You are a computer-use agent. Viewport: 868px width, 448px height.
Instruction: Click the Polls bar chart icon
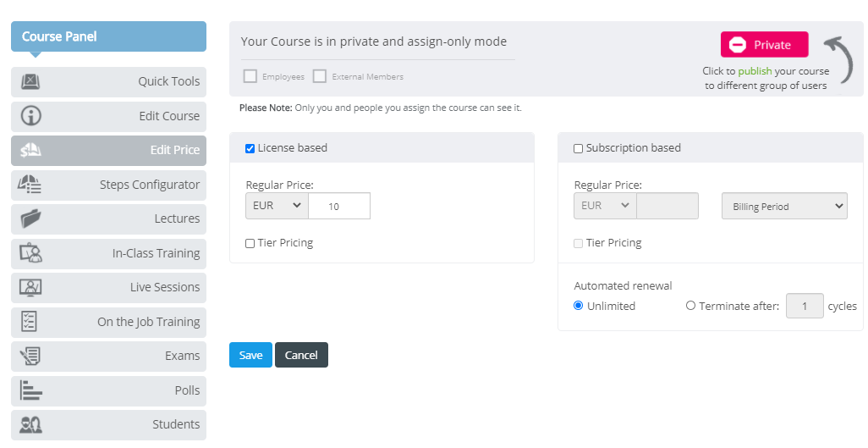coord(30,390)
